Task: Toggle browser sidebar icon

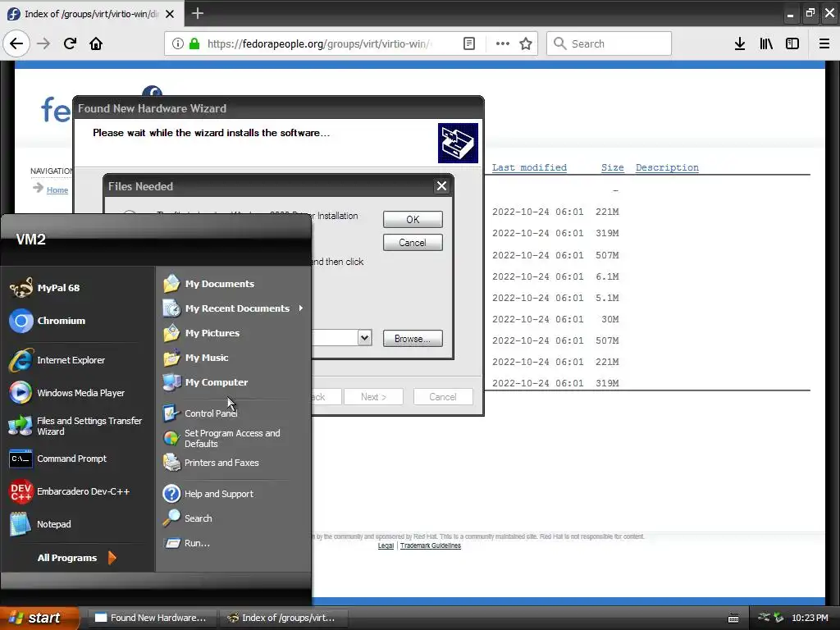Action: (792, 43)
